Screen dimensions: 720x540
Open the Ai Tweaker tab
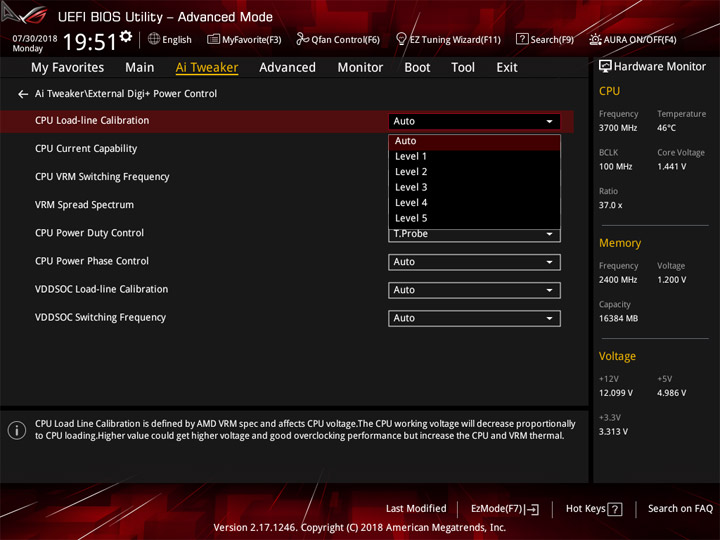pyautogui.click(x=207, y=68)
